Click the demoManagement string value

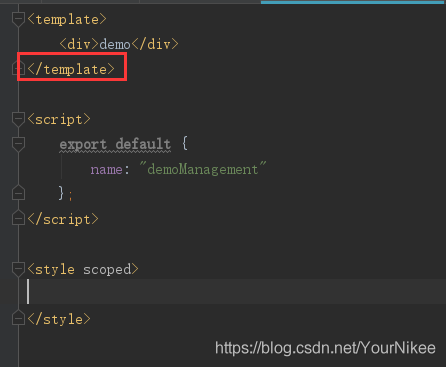click(x=203, y=169)
